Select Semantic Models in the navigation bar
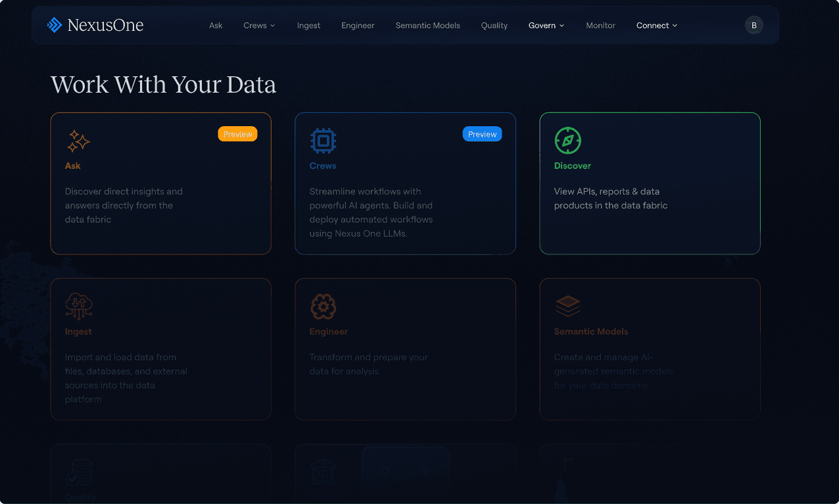Image resolution: width=839 pixels, height=504 pixels. [427, 25]
